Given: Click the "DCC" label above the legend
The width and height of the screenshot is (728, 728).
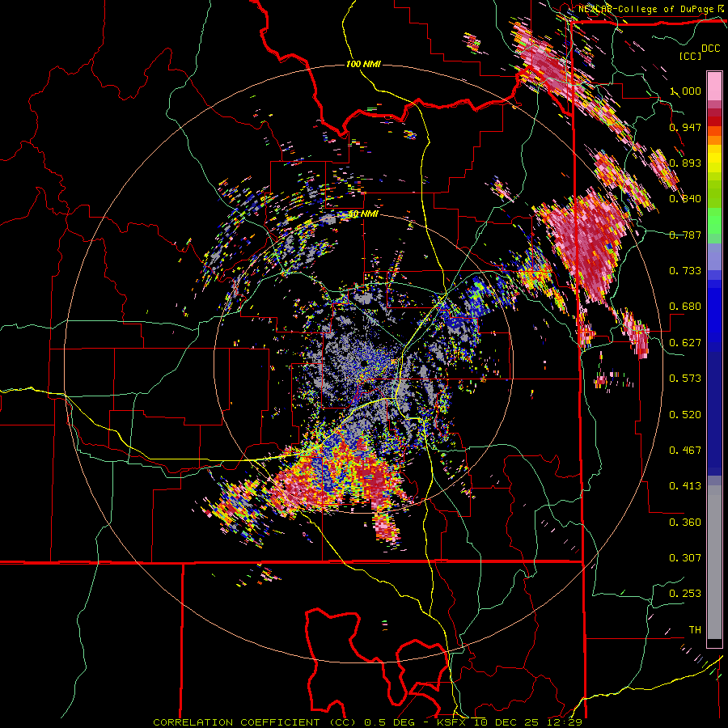Looking at the screenshot, I should click(x=711, y=49).
